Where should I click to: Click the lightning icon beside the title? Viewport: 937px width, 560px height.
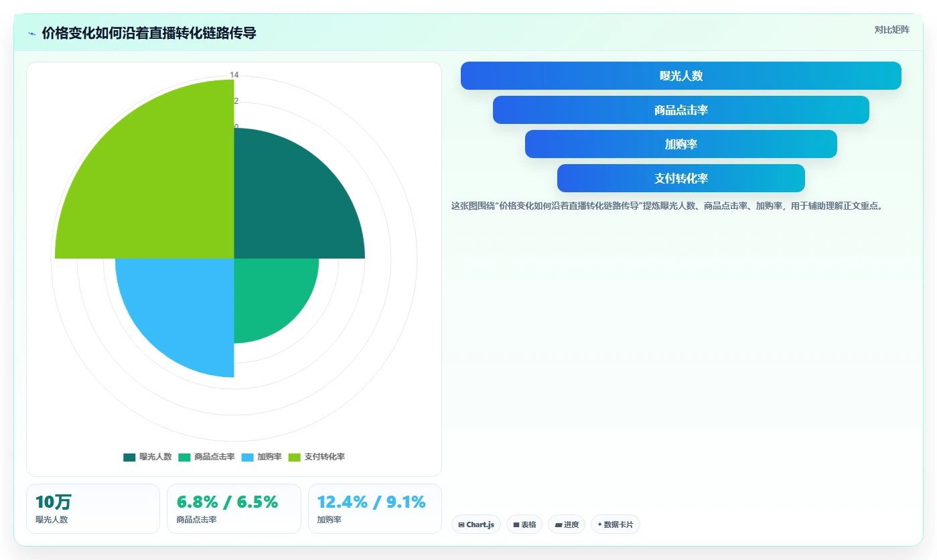[x=31, y=33]
